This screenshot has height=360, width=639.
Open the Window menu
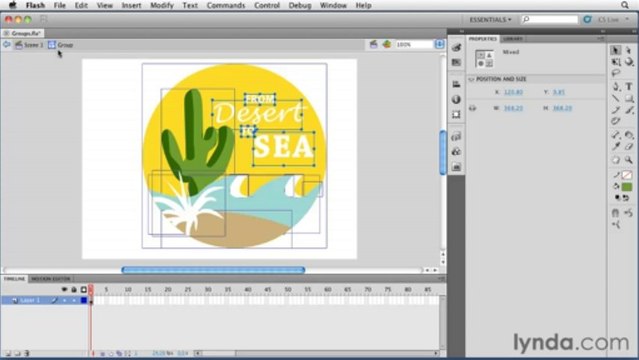click(333, 5)
